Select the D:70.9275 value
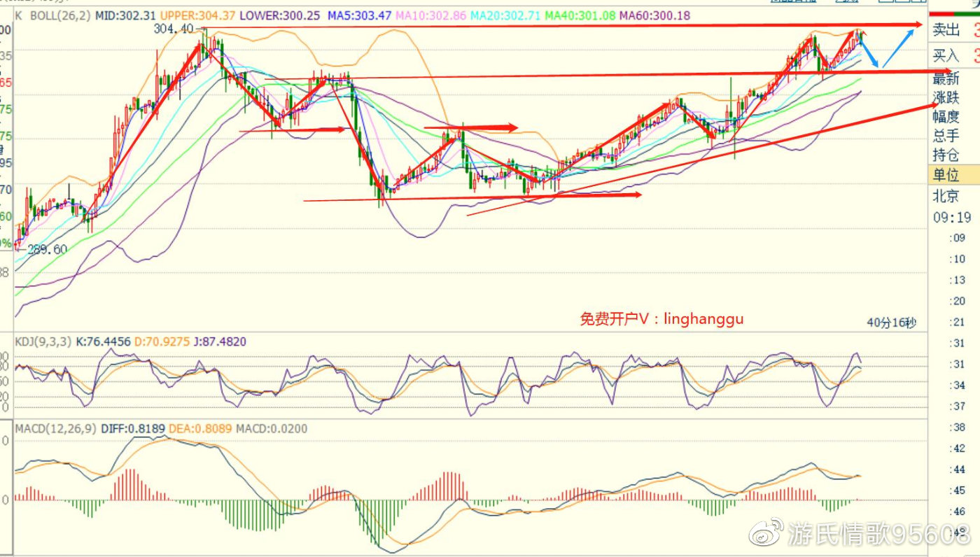This screenshot has height=557, width=980. coord(164,341)
